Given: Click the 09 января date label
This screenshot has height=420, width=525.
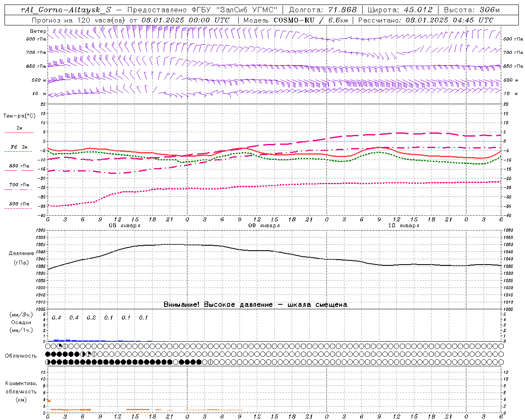Looking at the screenshot, I should click(264, 226).
